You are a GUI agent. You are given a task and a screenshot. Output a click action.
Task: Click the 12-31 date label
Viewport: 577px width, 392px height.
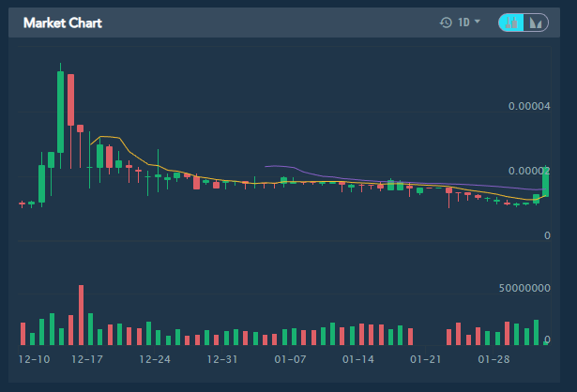[x=223, y=359]
